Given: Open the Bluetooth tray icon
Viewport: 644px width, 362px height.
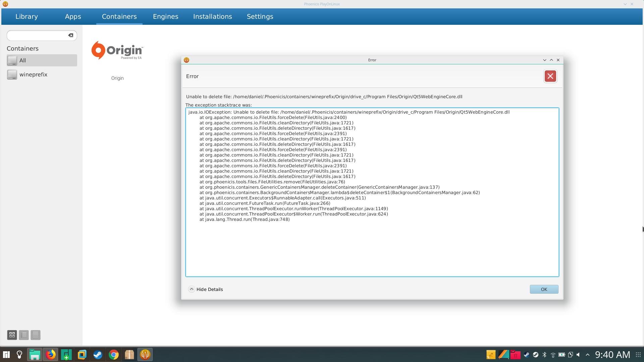Looking at the screenshot, I should [544, 355].
